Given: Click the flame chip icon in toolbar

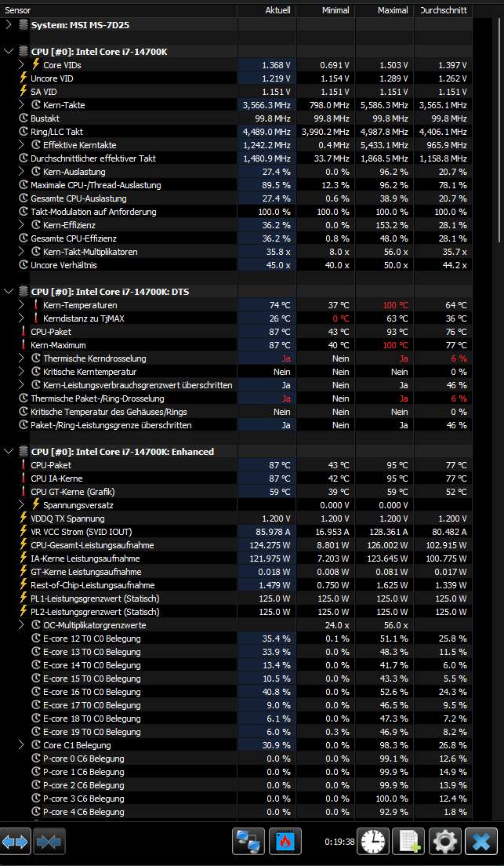Looking at the screenshot, I should [285, 842].
